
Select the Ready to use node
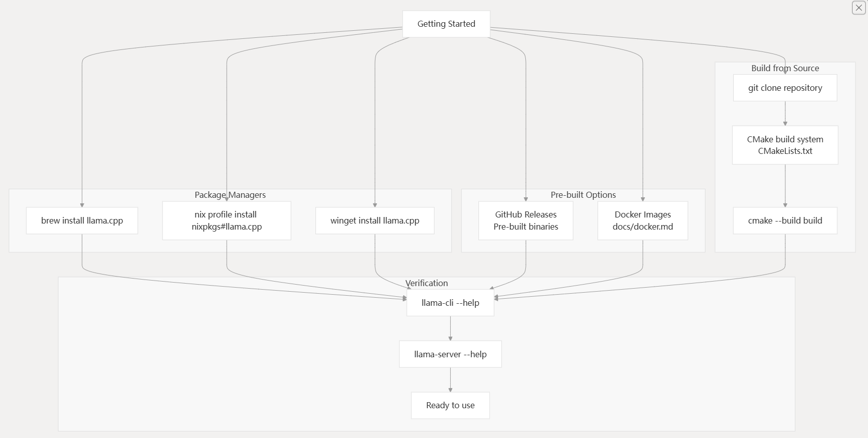pos(450,405)
